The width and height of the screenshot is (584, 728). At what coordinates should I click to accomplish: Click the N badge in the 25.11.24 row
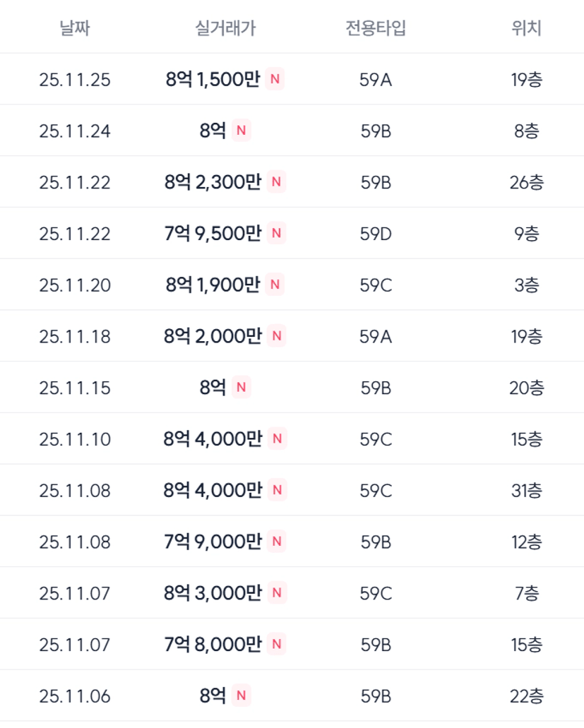click(241, 131)
